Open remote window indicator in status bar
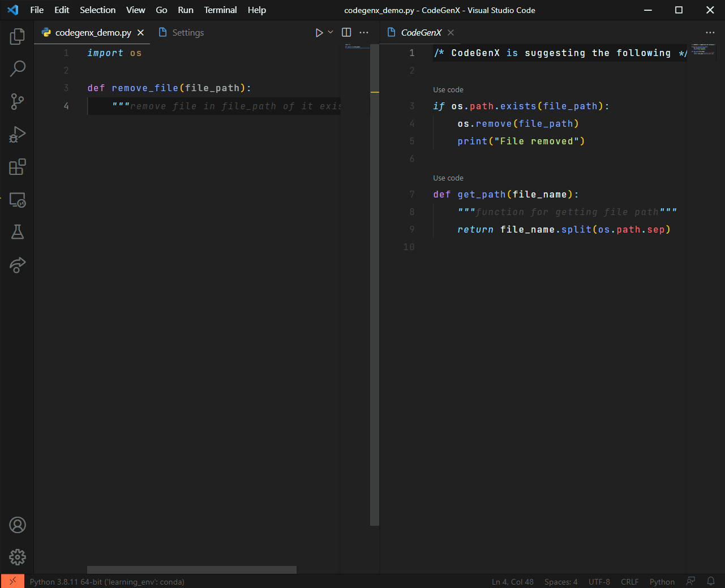Image resolution: width=725 pixels, height=588 pixels. [12, 581]
